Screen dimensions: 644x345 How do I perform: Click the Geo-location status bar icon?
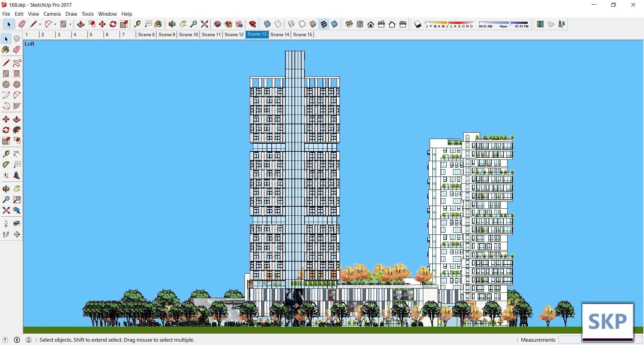(5, 340)
